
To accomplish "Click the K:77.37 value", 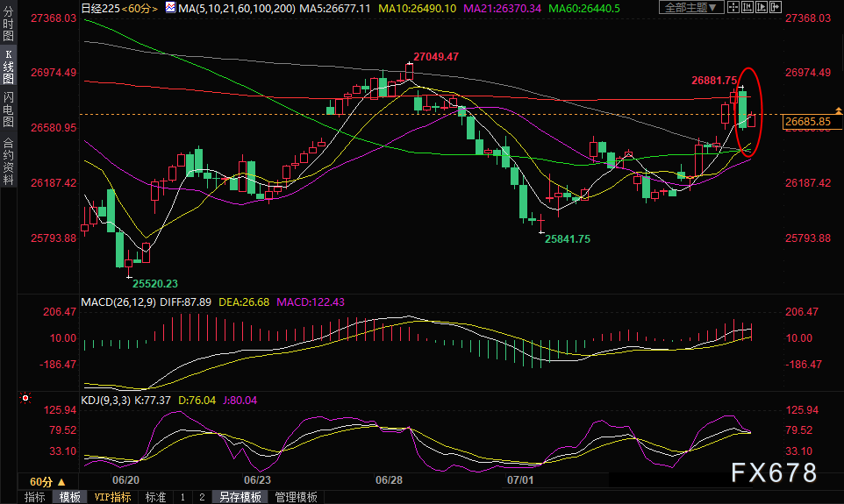I will tap(153, 401).
